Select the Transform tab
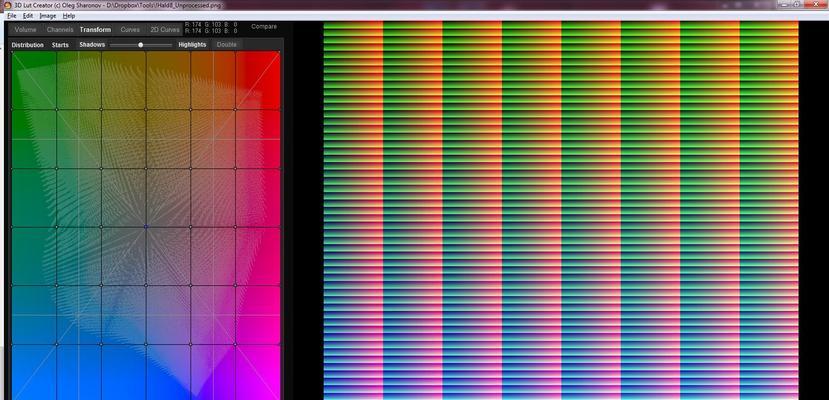The width and height of the screenshot is (829, 400). pyautogui.click(x=95, y=30)
